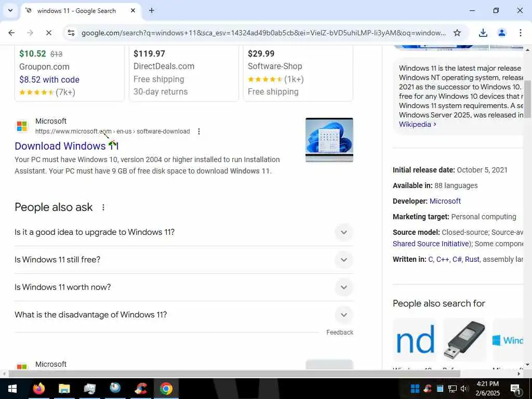Viewport: 532px width, 399px height.
Task: Open the Windows 11 laptop thumbnail
Action: pos(329,140)
